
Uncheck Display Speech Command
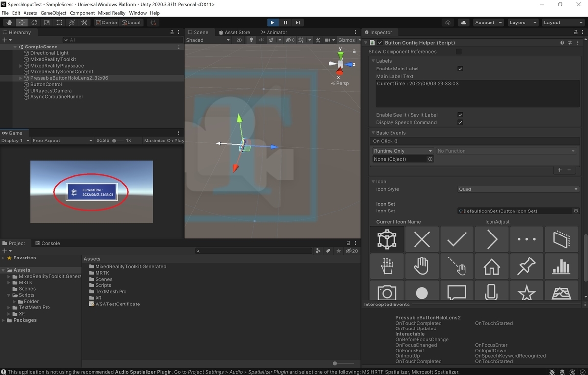pyautogui.click(x=460, y=123)
